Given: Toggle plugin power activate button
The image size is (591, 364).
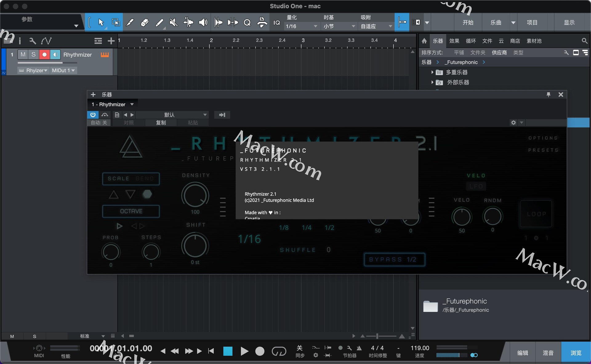Looking at the screenshot, I should click(x=93, y=115).
